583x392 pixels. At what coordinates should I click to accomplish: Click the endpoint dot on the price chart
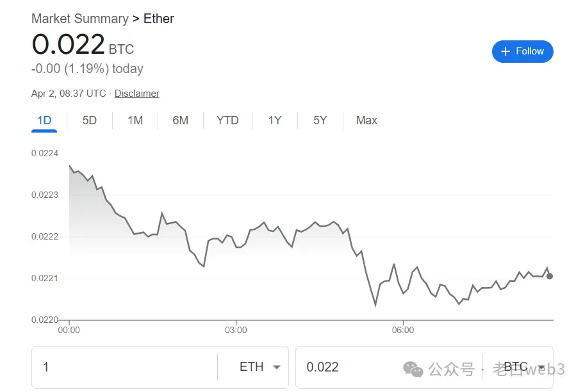click(549, 276)
